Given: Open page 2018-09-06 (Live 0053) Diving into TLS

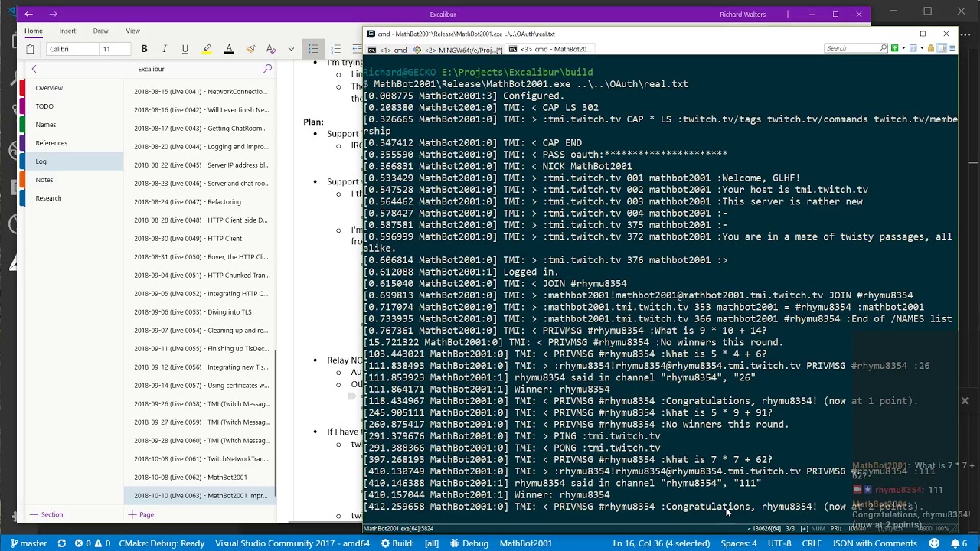Looking at the screenshot, I should tap(200, 312).
